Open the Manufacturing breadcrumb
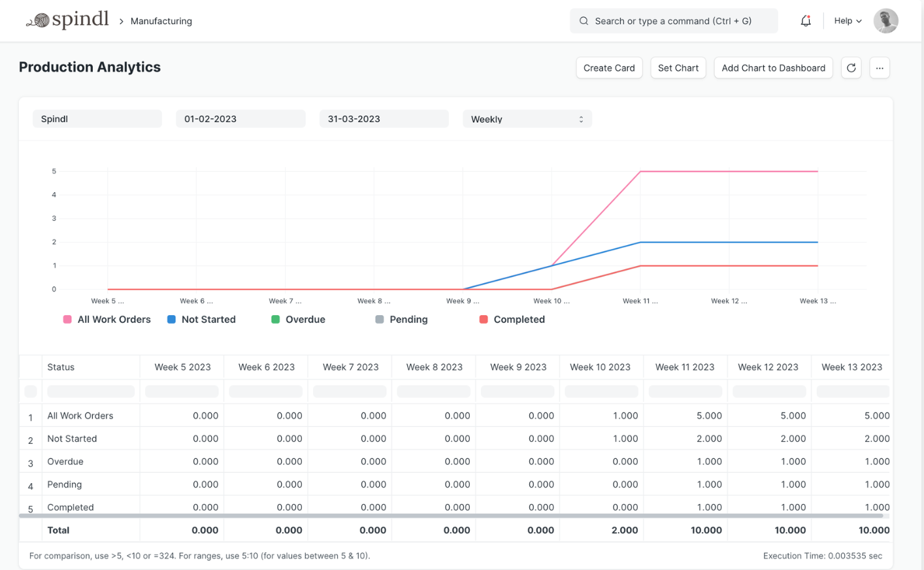Viewport: 924px width, 570px height. click(x=161, y=21)
